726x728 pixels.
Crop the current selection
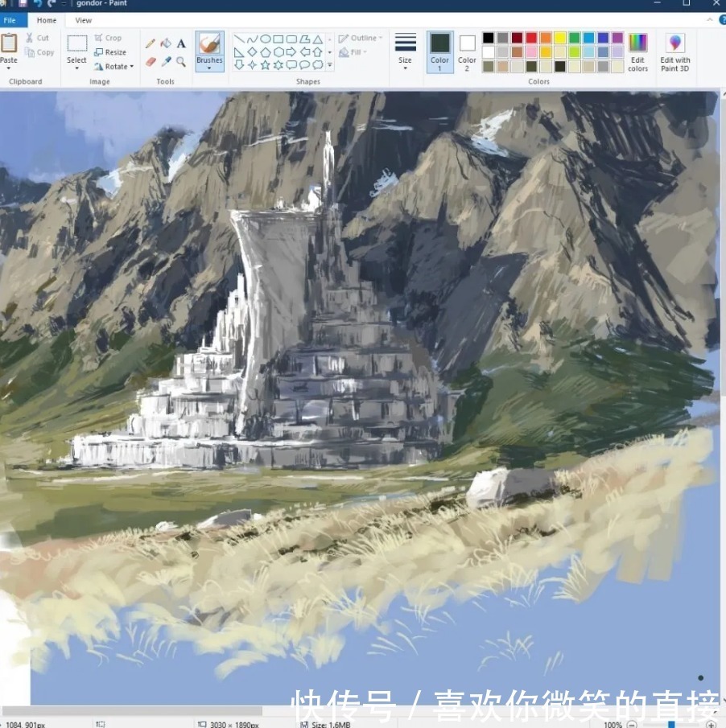click(110, 37)
